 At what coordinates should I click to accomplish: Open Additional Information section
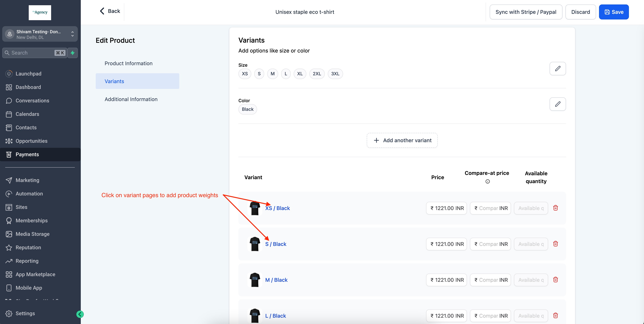pos(131,99)
